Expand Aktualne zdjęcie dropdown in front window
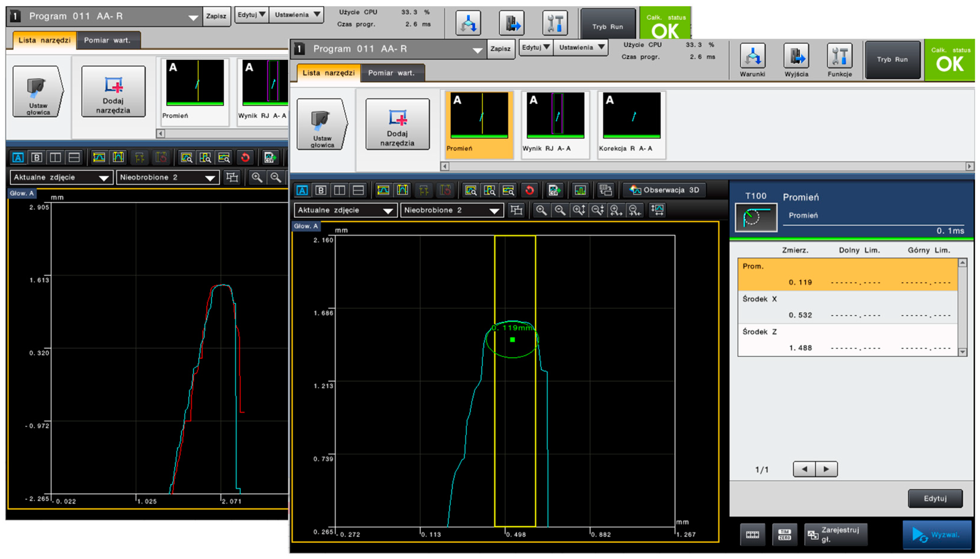Image resolution: width=980 pixels, height=559 pixels. (x=388, y=210)
